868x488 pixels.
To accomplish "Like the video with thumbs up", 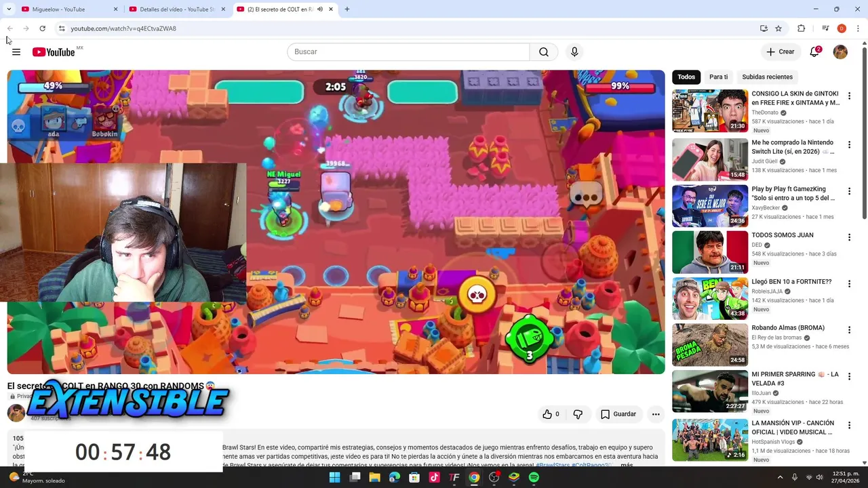I will 551,414.
